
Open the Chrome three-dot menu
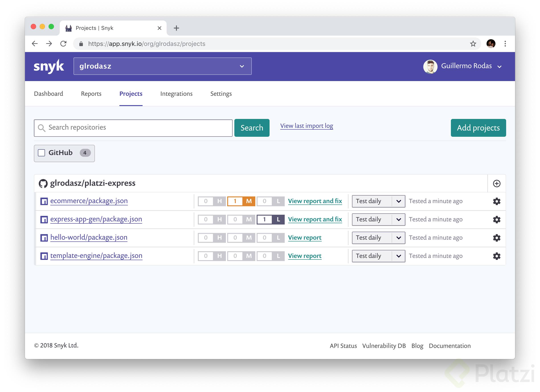click(x=505, y=44)
